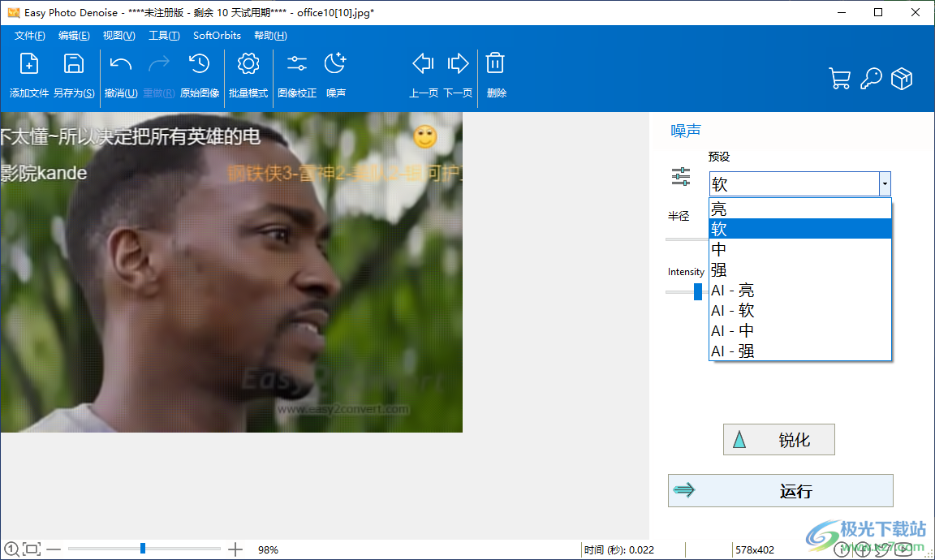Click the 时间 (秒): 0.022 status text
935x560 pixels.
coord(619,550)
